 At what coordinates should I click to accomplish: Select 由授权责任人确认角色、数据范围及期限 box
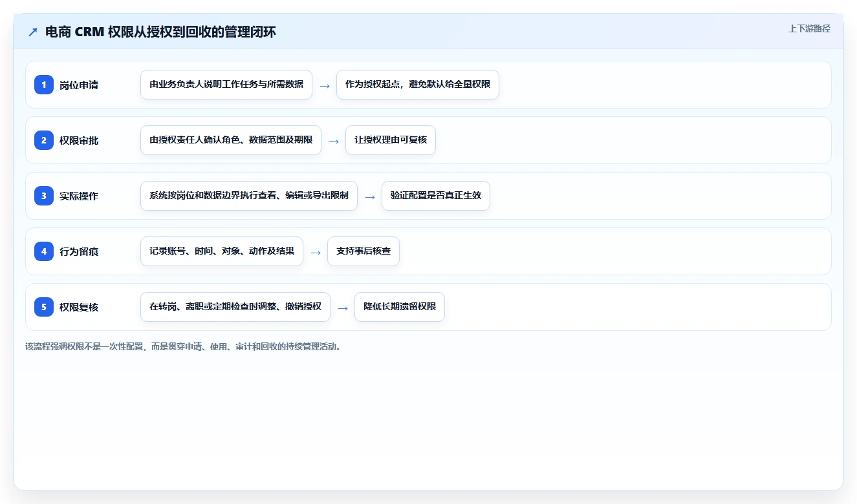[231, 140]
